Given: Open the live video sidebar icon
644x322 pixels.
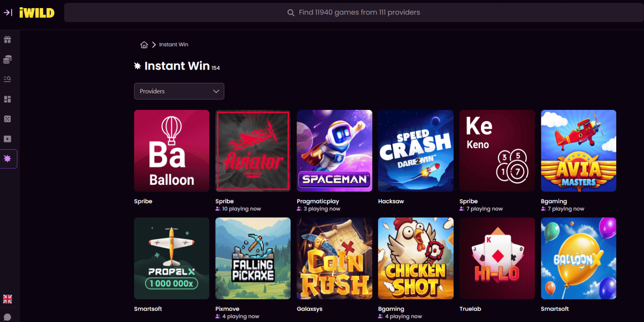Looking at the screenshot, I should point(7,139).
